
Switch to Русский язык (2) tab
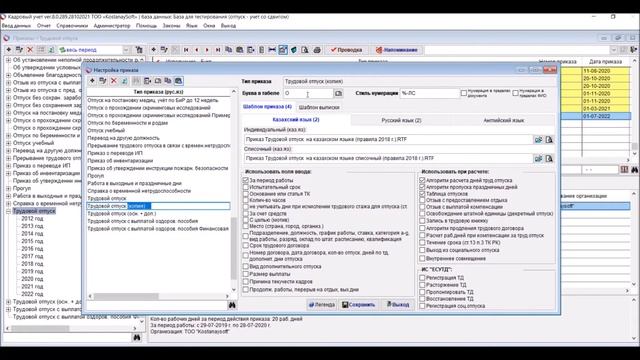click(401, 120)
